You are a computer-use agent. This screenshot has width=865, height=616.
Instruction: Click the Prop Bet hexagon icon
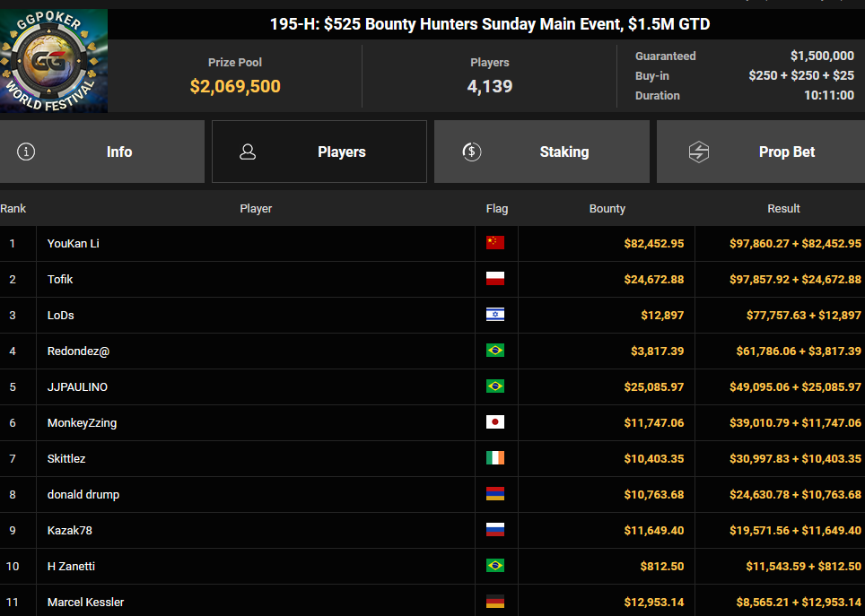tap(698, 152)
